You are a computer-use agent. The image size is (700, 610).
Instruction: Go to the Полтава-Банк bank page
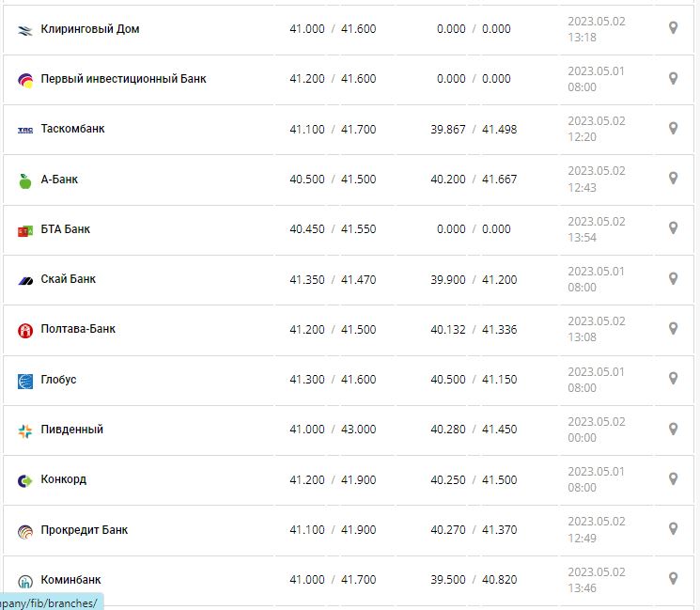(x=78, y=329)
